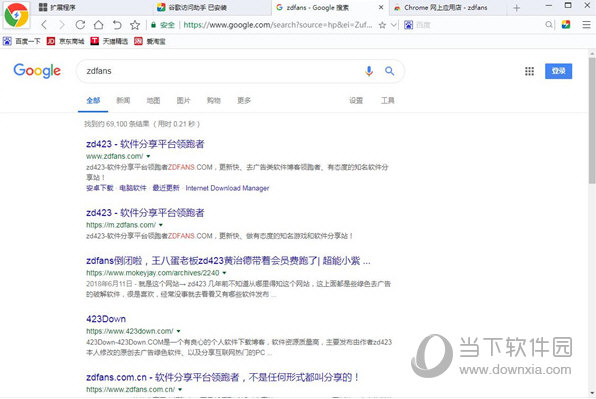Click the blue 登录 sign-in button
This screenshot has height=399, width=596.
[x=558, y=71]
